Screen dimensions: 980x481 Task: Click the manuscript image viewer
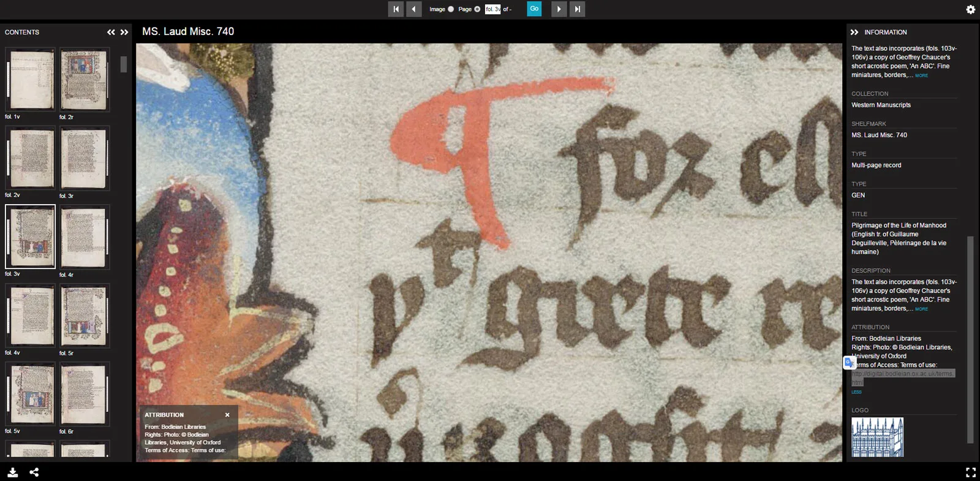489,252
